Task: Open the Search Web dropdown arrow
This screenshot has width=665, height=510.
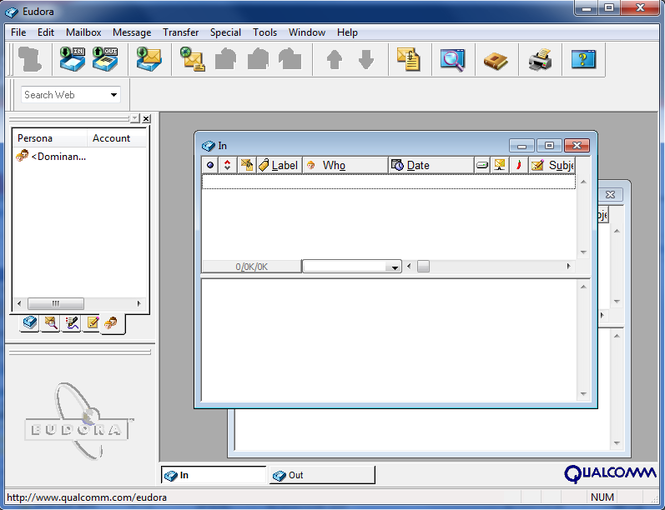Action: coord(114,95)
